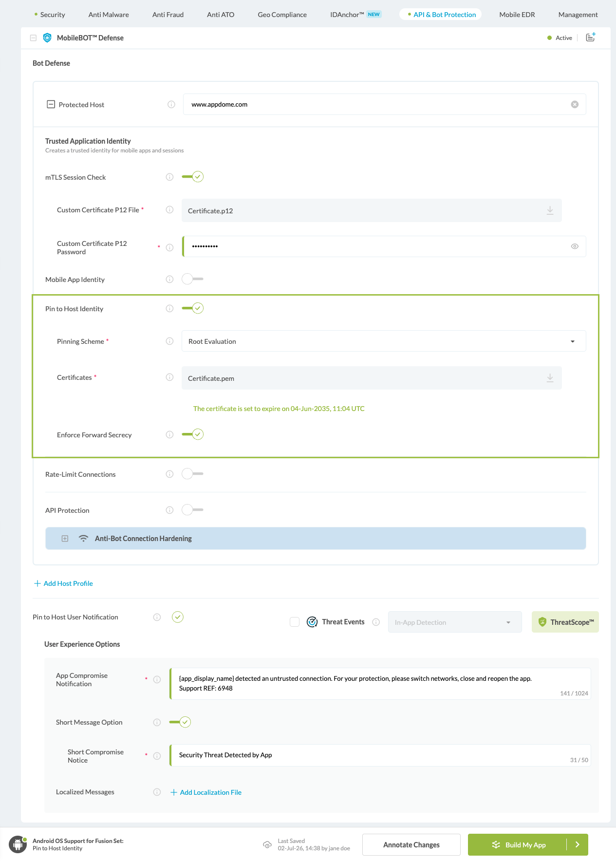Click the Annotate Changes button
This screenshot has width=616, height=861.
(x=411, y=845)
